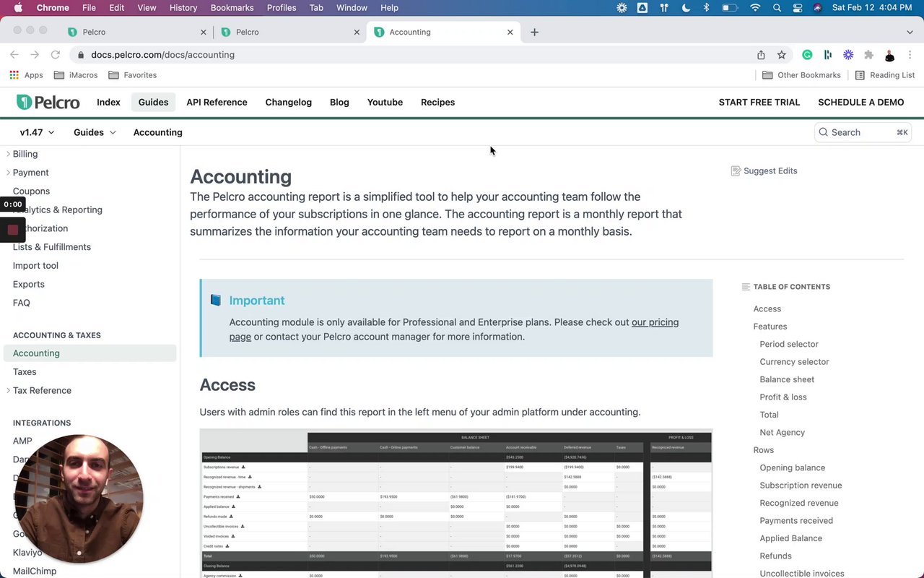
Task: Jump to Opening balance in contents
Action: [x=792, y=468]
